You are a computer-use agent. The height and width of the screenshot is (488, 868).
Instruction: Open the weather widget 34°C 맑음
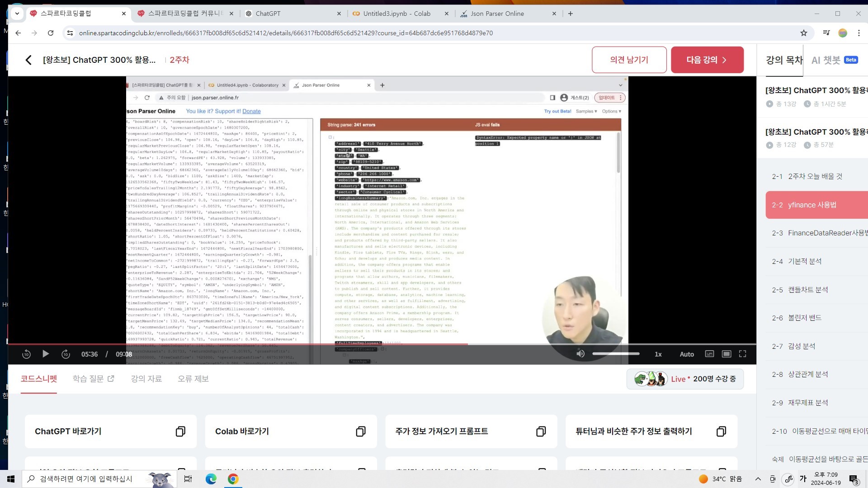tap(720, 479)
